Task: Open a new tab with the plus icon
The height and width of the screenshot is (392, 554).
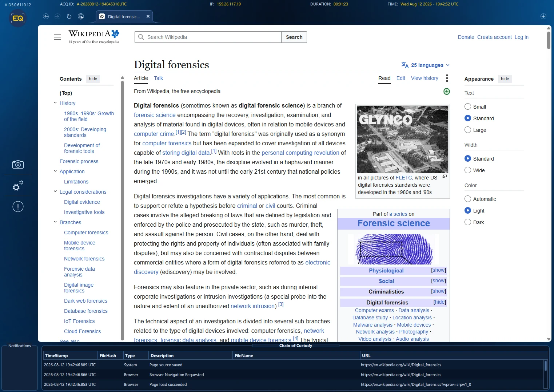Action: [543, 16]
